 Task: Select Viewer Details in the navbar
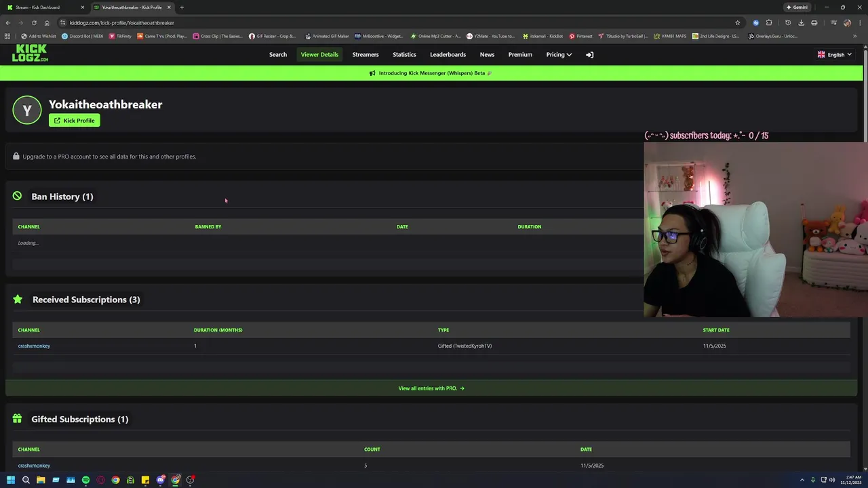(319, 55)
